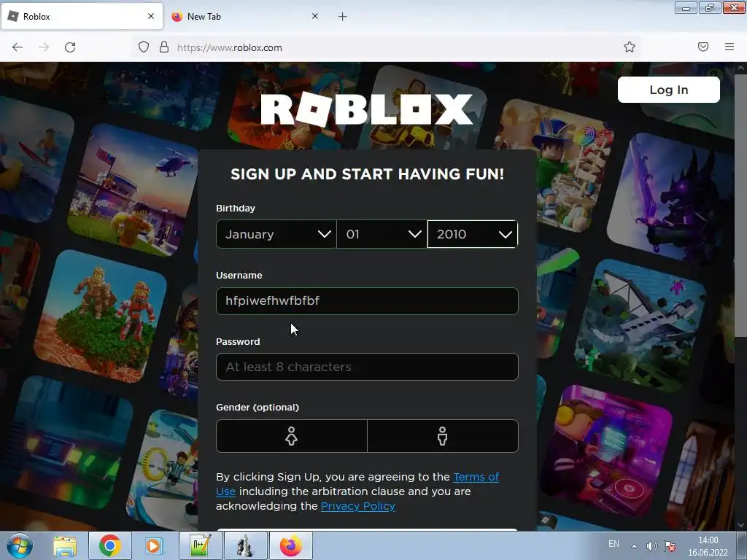
Task: Click the forward navigation arrow
Action: 44,47
